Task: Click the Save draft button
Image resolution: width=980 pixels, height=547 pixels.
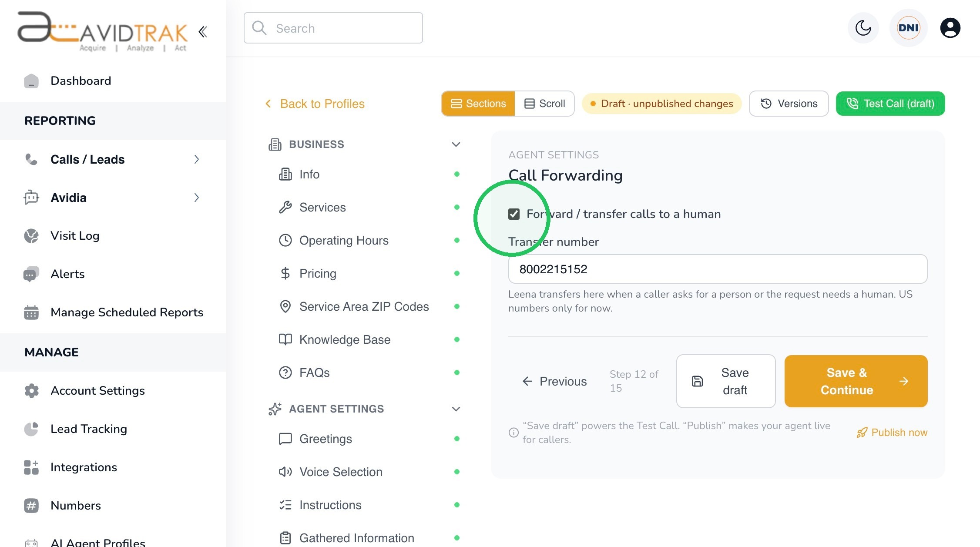Action: click(726, 381)
